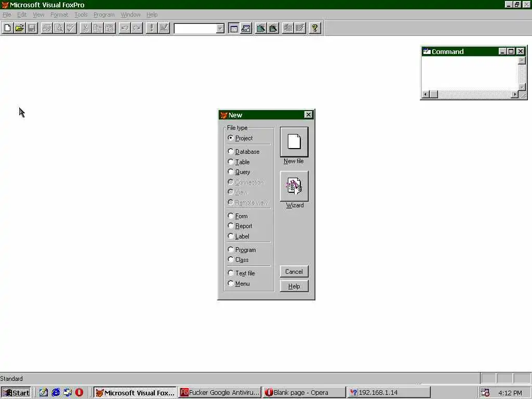Click the AutoReport toolbar icon
The image size is (532, 399).
300,28
